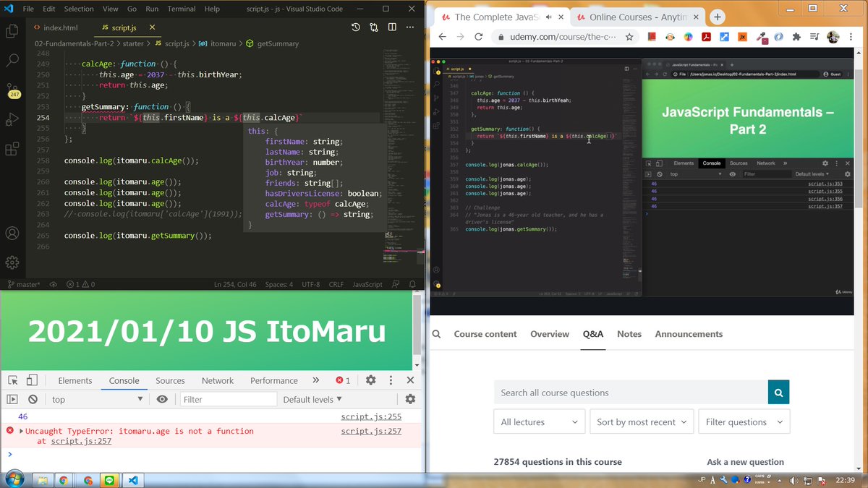Open the Chrome media control icon

coord(814,37)
